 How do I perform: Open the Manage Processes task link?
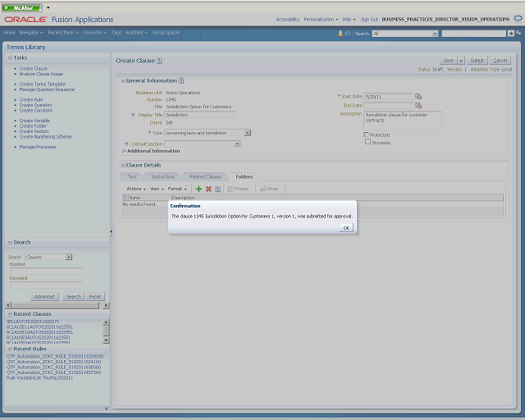[38, 147]
